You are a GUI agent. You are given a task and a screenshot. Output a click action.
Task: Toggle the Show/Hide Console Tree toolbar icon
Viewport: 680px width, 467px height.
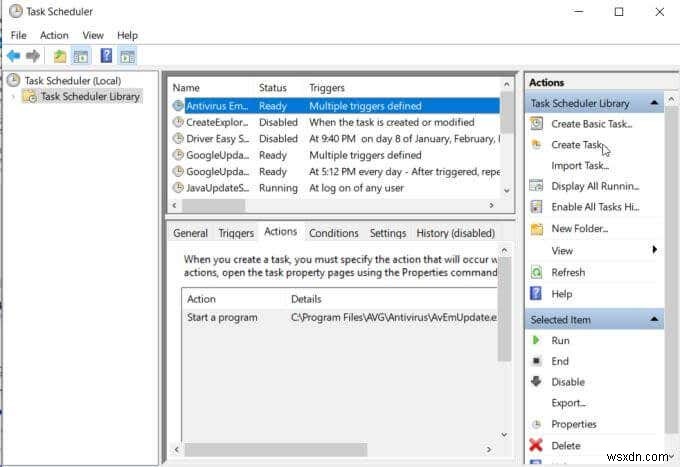pyautogui.click(x=81, y=56)
